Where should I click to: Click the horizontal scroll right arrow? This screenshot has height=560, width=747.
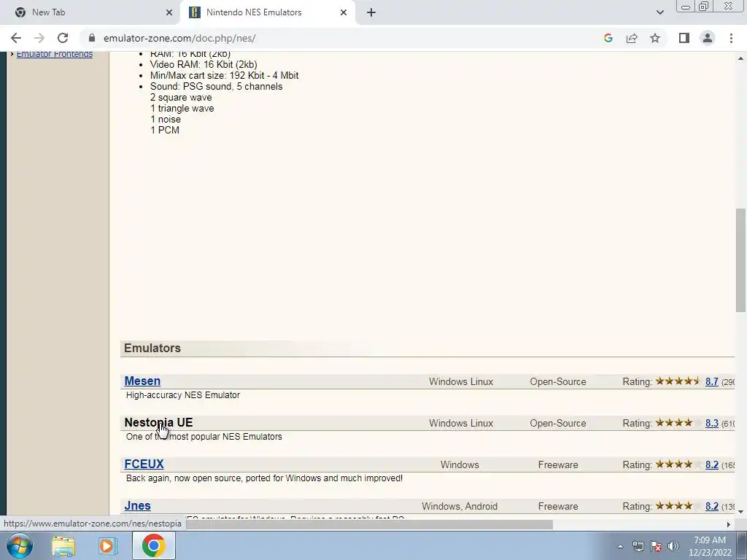(728, 524)
